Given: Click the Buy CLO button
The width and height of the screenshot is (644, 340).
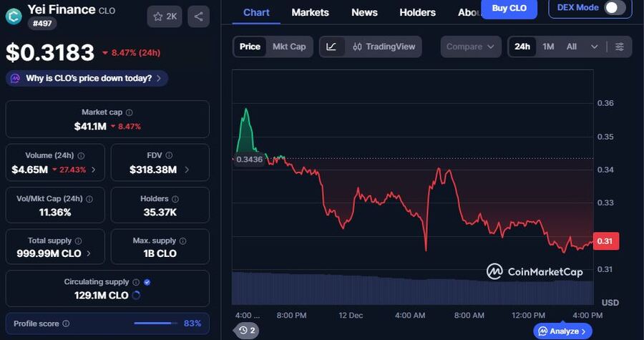Looking at the screenshot, I should point(509,9).
